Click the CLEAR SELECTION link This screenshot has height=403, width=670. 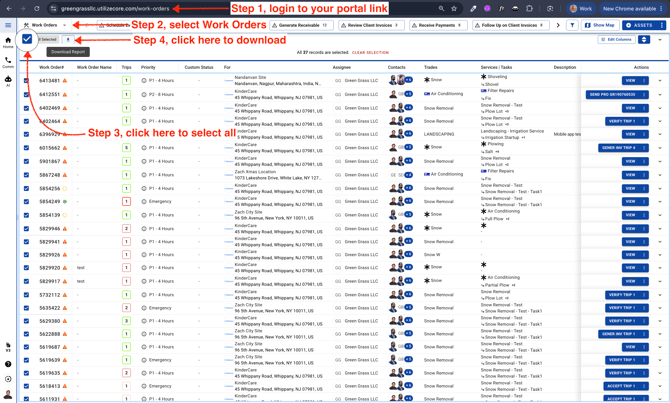click(x=370, y=53)
